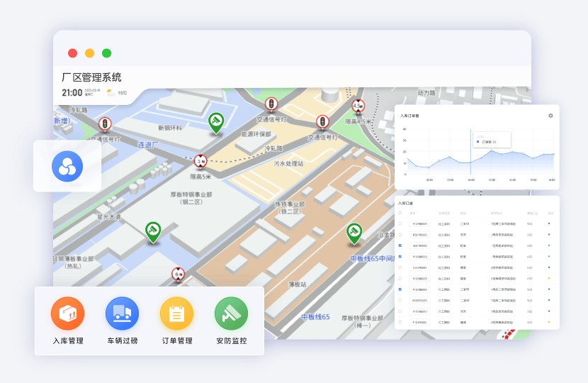Check the first row checkbox in the 入库订单 table
Viewport: 588px width, 383px height.
(x=400, y=223)
